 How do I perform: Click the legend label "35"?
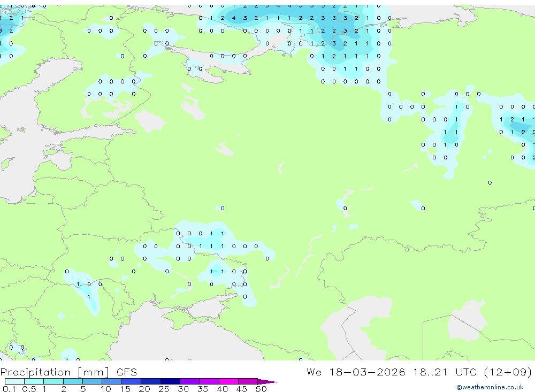[x=203, y=389]
